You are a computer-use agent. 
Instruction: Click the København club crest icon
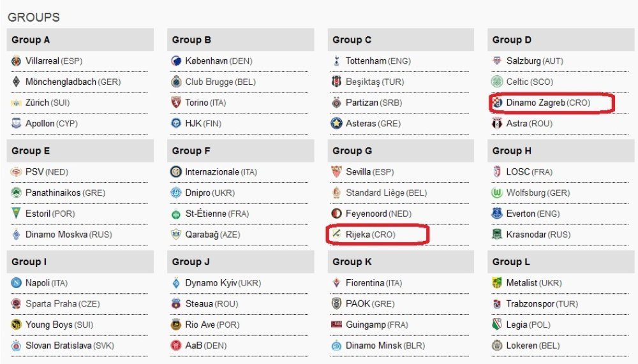(176, 61)
